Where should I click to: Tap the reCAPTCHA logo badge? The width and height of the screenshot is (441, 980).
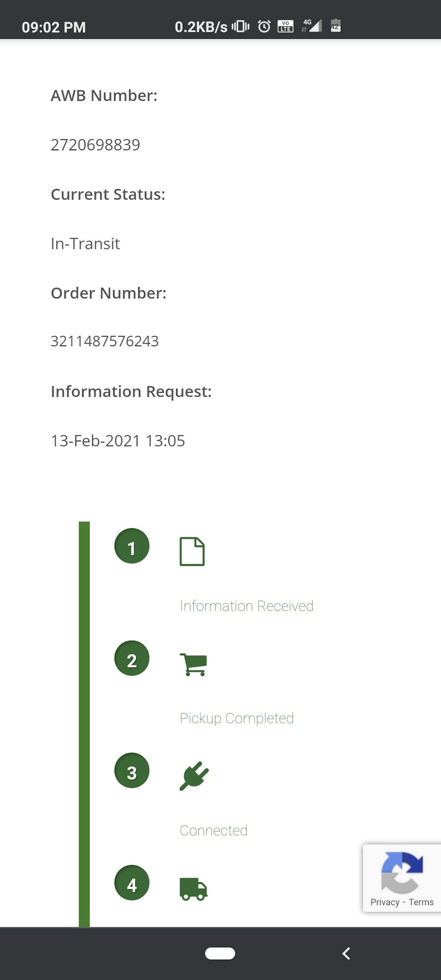tap(402, 873)
